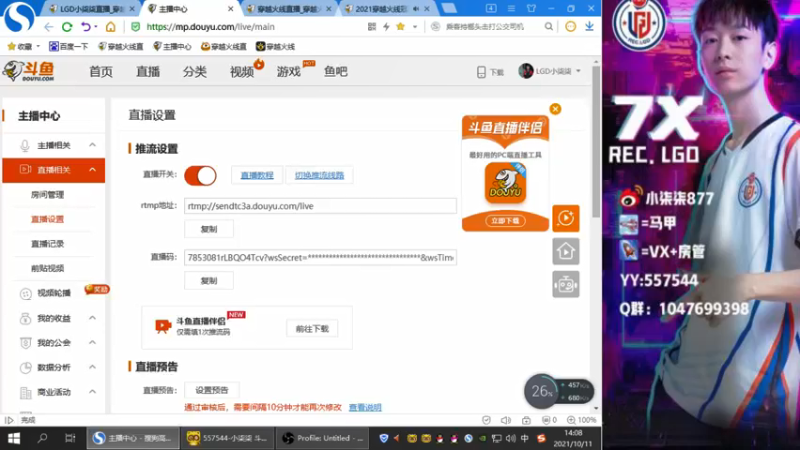
Task: Switch to the LGD小柒柒直播 tab
Action: [92, 9]
